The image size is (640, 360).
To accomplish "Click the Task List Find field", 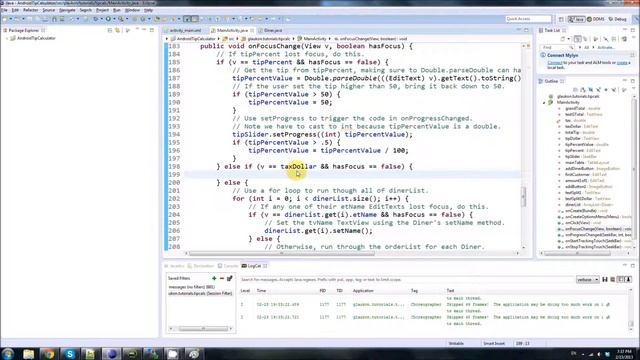I will 558,47.
